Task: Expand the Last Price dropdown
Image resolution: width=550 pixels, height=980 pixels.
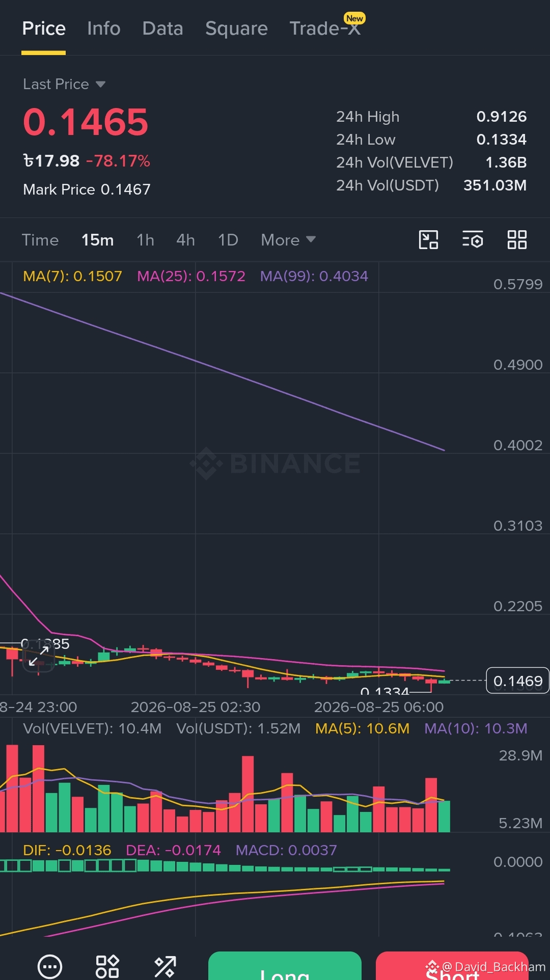Action: [64, 84]
